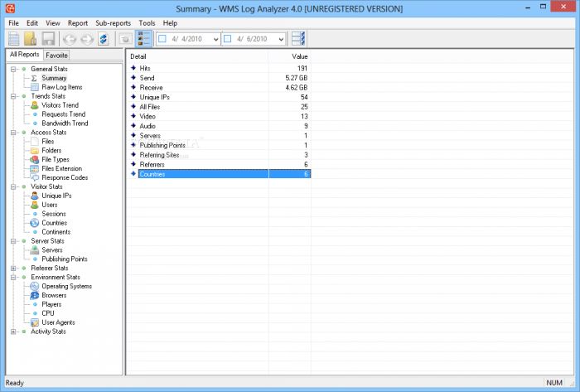This screenshot has height=392, width=580.
Task: Click the back arrow toolbar icon
Action: click(x=69, y=39)
